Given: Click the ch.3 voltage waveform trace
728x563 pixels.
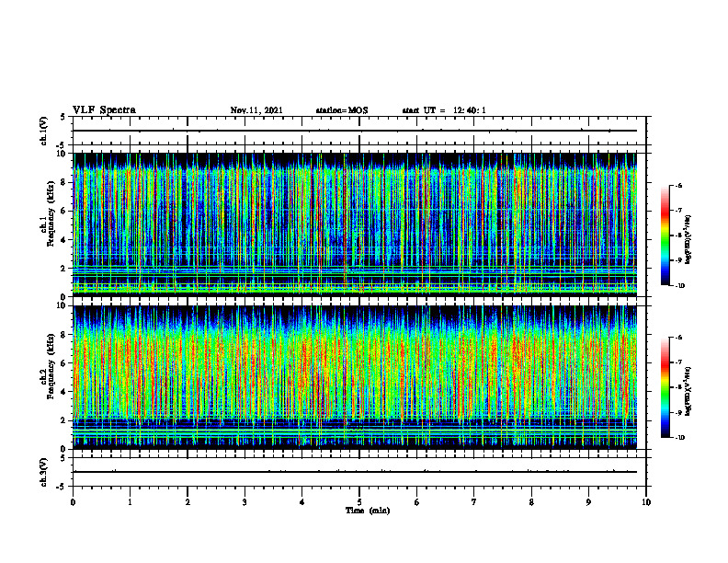Looking at the screenshot, I should point(355,472).
